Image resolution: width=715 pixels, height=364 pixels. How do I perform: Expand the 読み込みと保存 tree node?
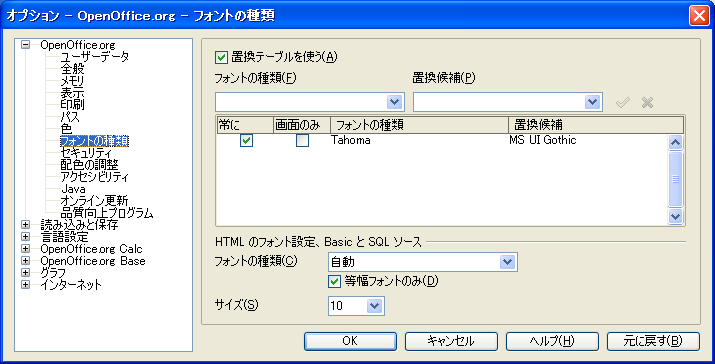coord(26,225)
